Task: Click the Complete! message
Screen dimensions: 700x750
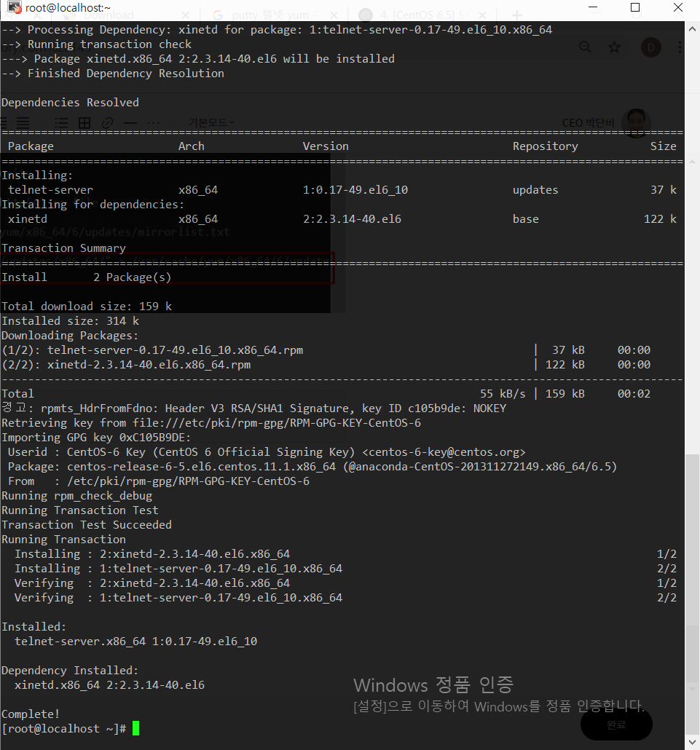Action: [x=31, y=714]
